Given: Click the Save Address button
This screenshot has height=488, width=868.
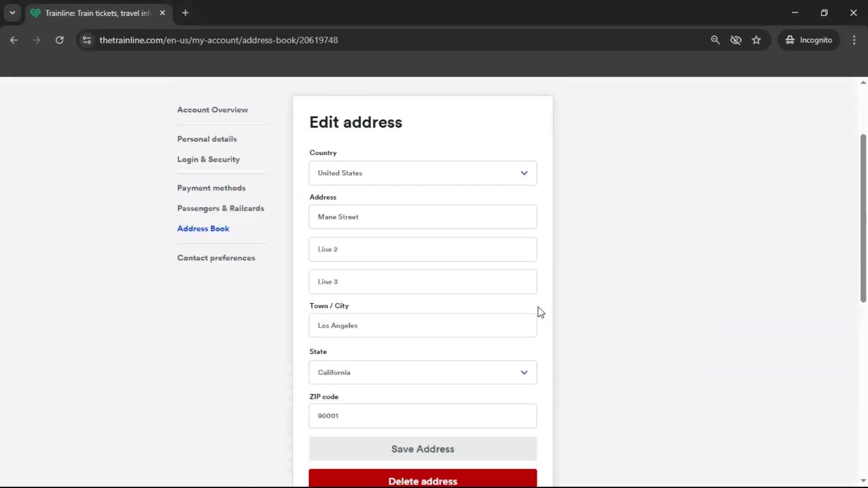Looking at the screenshot, I should pyautogui.click(x=422, y=449).
